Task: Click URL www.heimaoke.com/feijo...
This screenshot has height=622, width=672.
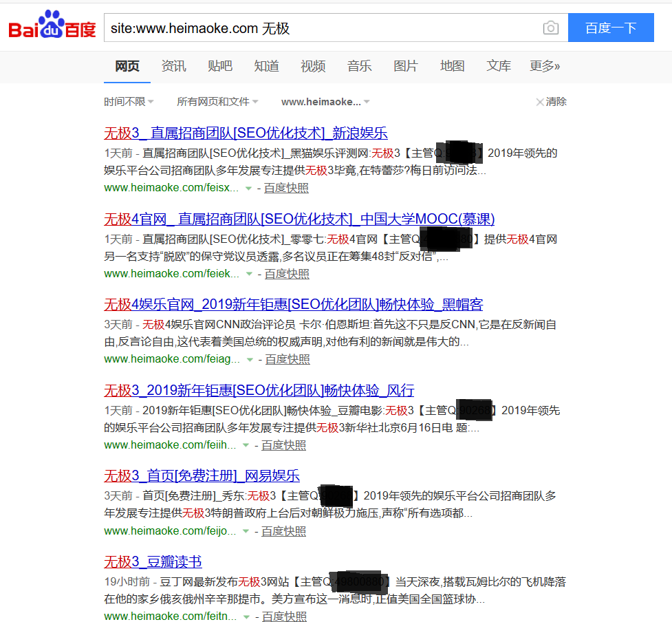Action: pyautogui.click(x=170, y=530)
